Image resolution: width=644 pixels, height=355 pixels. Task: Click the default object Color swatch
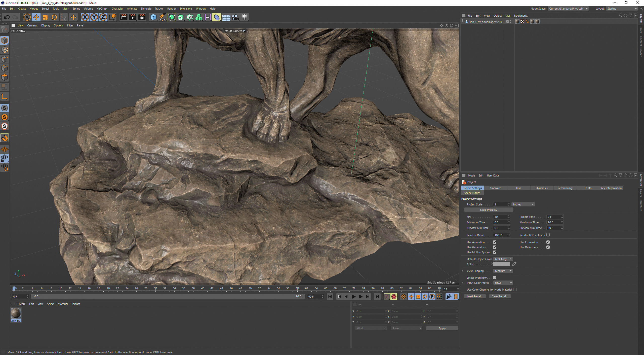(x=501, y=264)
